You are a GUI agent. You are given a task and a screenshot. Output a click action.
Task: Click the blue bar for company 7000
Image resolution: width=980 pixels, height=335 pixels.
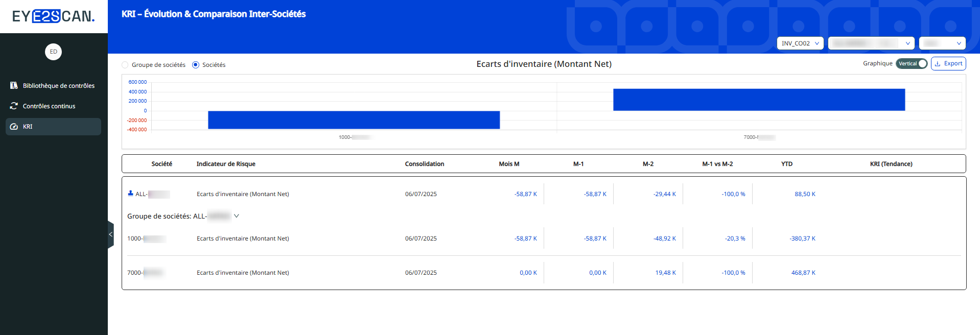[759, 100]
